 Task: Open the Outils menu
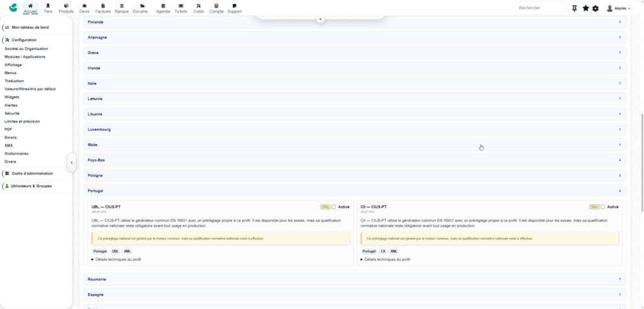pyautogui.click(x=198, y=8)
